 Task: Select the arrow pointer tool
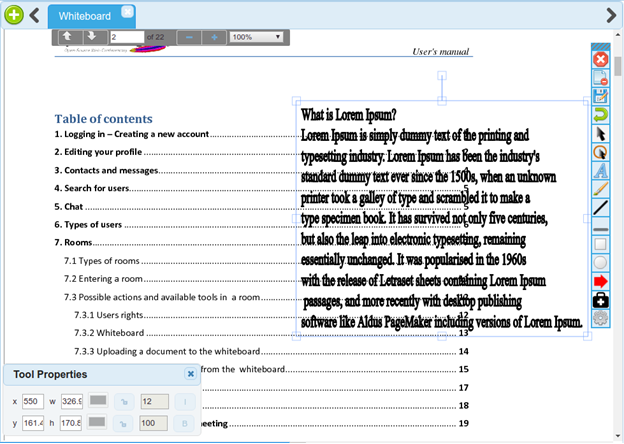601,133
